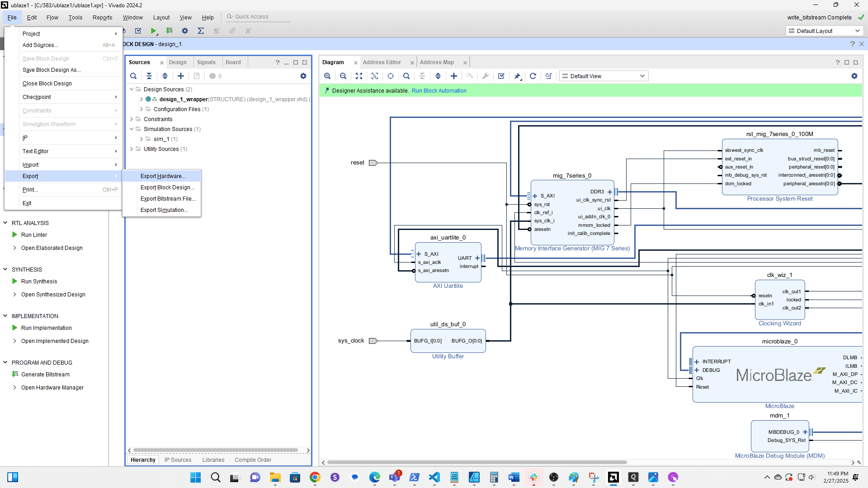Pin the diagram using the pin icon
Image resolution: width=868 pixels, height=488 pixels.
point(517,76)
